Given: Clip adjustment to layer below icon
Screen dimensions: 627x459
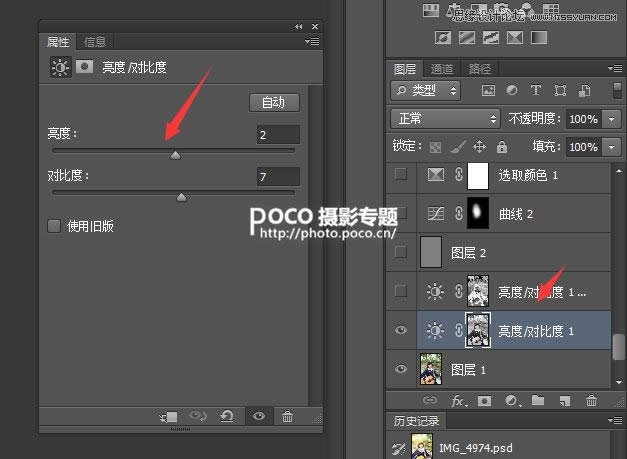Looking at the screenshot, I should (x=169, y=417).
